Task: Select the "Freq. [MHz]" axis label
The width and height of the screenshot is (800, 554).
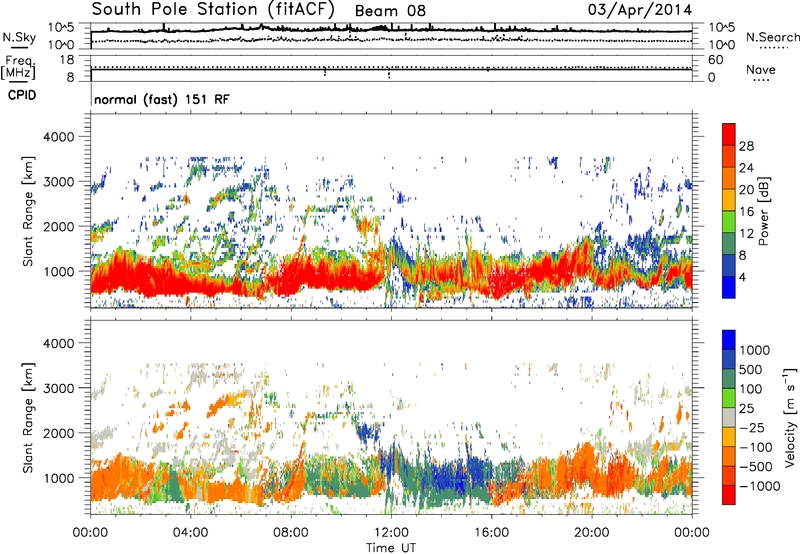Action: (x=18, y=67)
